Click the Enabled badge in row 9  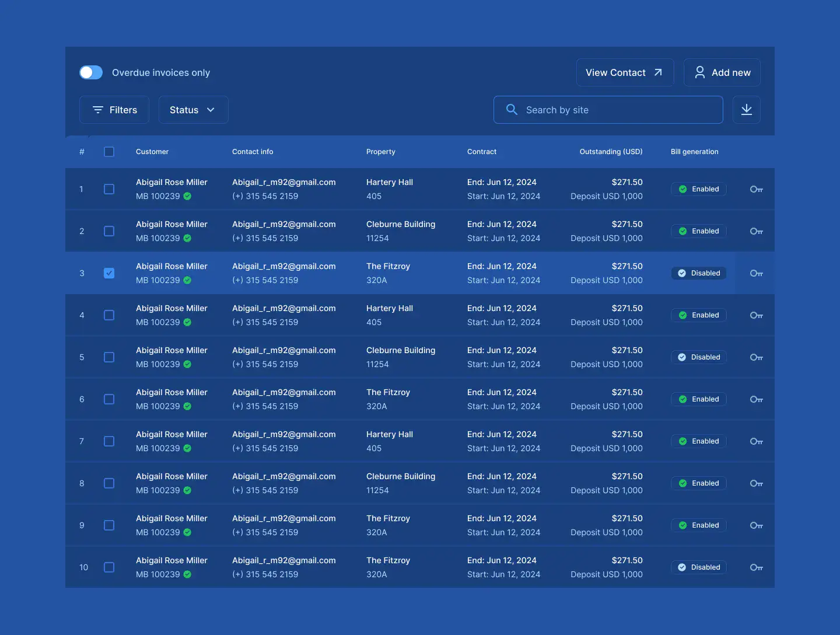(x=698, y=525)
